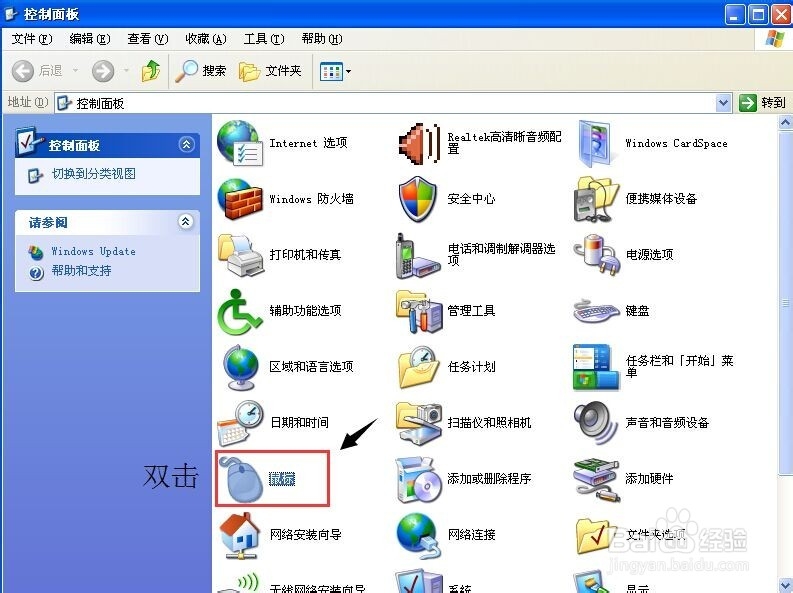Screen dimensions: 793x593
Task: Open the 查看(V) menu
Action: point(148,39)
